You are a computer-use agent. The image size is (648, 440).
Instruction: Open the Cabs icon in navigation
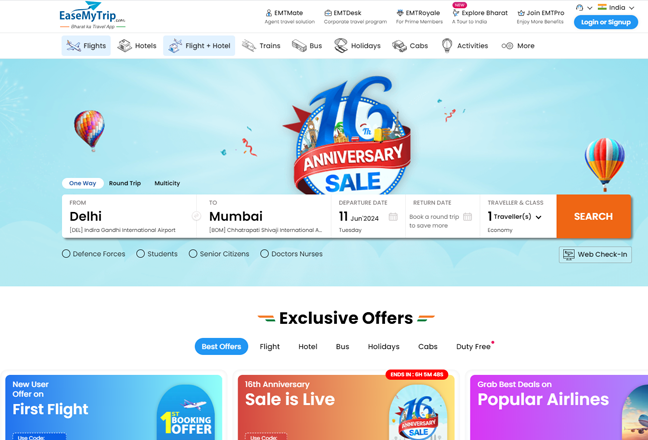click(399, 45)
